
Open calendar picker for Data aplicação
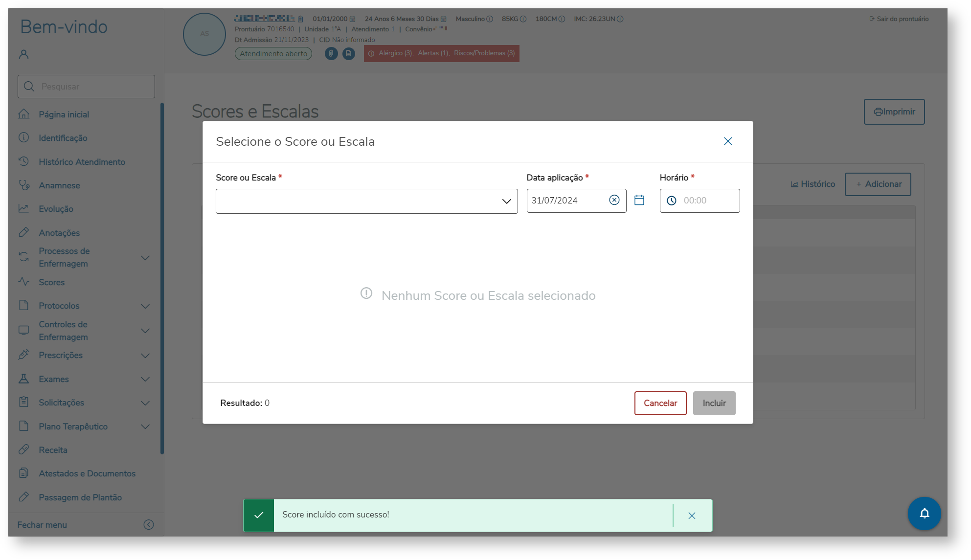(x=639, y=200)
